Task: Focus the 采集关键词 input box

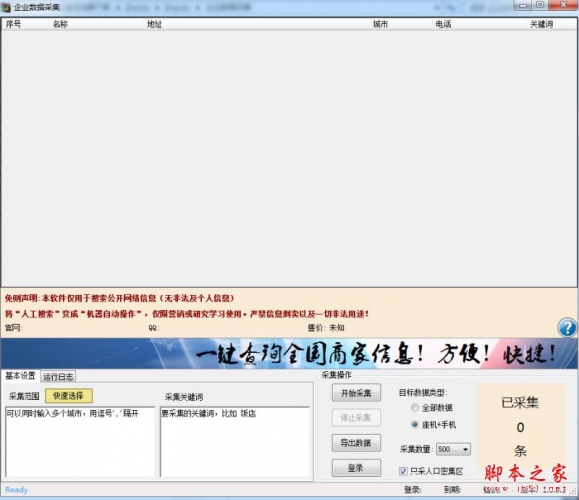Action: click(235, 442)
